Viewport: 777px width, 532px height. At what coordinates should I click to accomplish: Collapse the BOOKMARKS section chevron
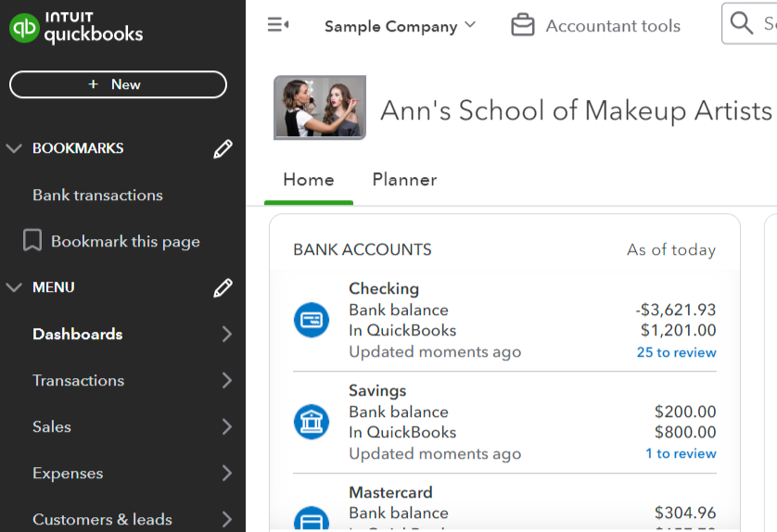pos(14,148)
